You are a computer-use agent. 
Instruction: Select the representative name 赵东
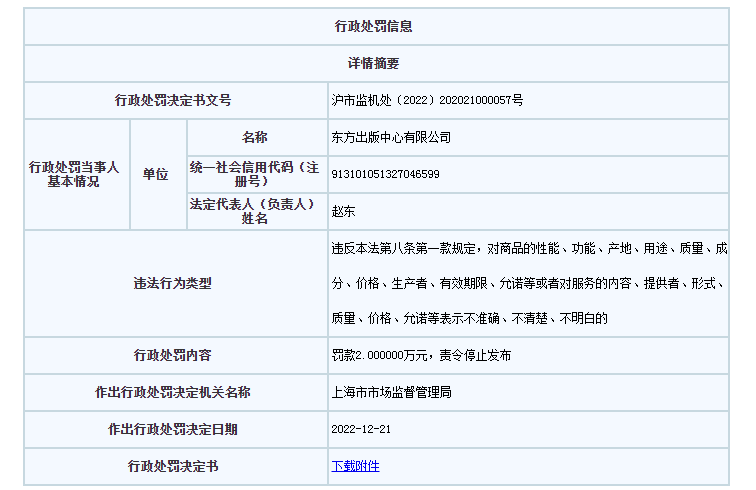343,211
